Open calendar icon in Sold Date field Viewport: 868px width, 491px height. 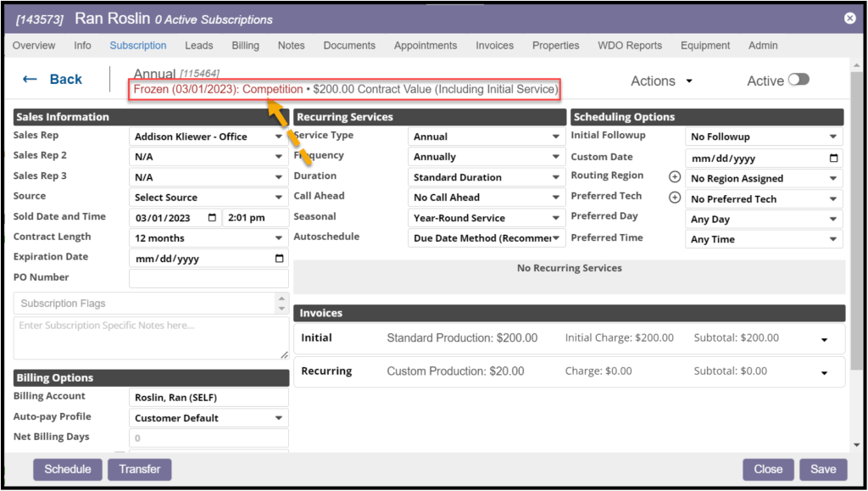(212, 218)
